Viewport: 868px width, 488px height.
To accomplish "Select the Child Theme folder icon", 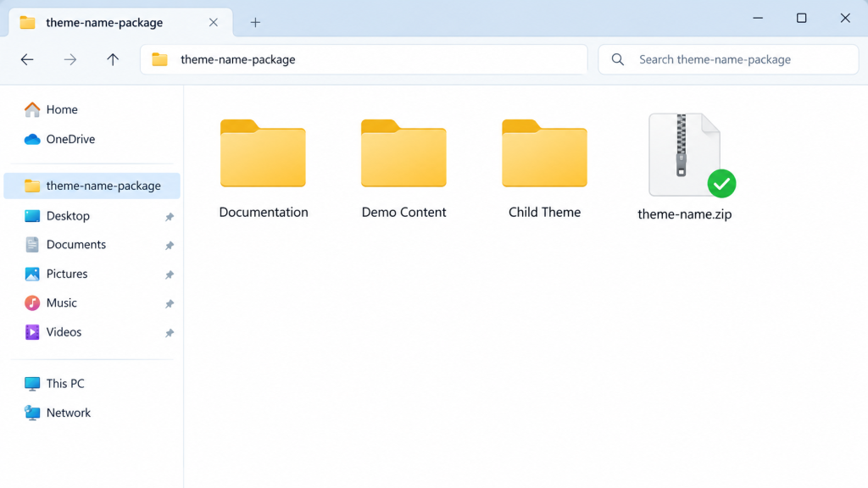I will point(545,153).
